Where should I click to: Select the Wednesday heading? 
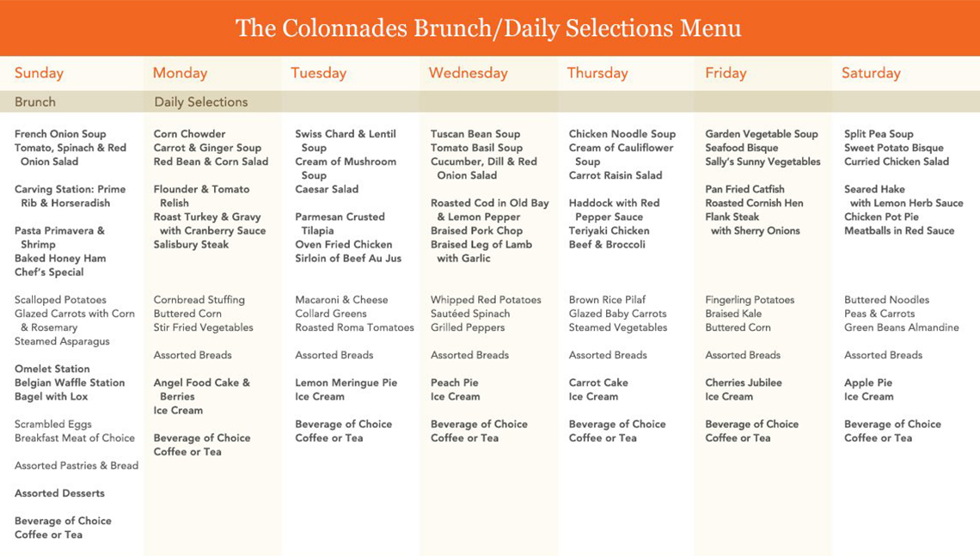(x=468, y=73)
